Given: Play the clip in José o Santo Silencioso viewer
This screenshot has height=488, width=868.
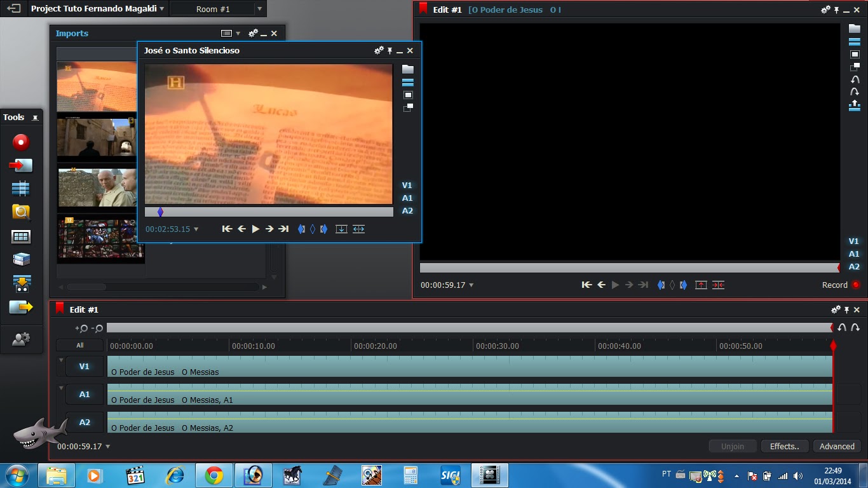Looking at the screenshot, I should [255, 229].
